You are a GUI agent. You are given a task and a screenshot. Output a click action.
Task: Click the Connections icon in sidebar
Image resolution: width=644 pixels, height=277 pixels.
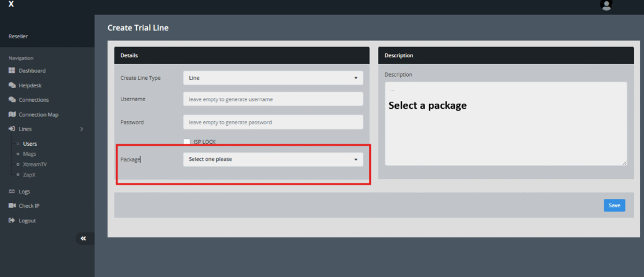click(x=12, y=100)
